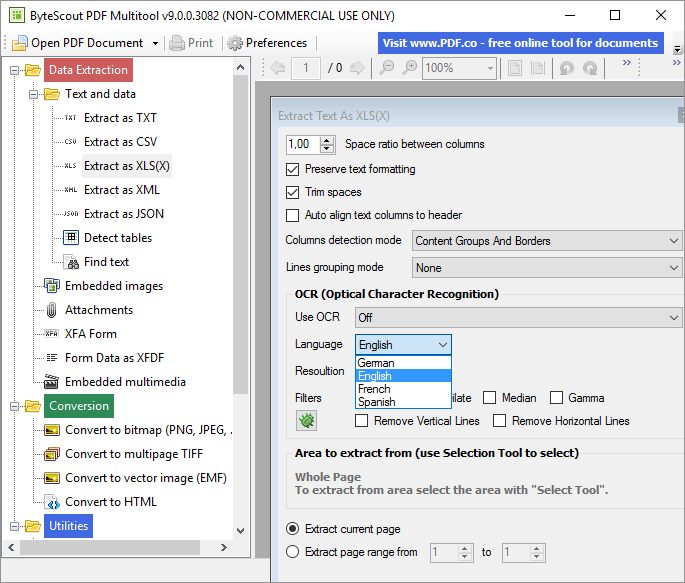The height and width of the screenshot is (583, 685).
Task: Select the highlighted English list option
Action: (403, 376)
